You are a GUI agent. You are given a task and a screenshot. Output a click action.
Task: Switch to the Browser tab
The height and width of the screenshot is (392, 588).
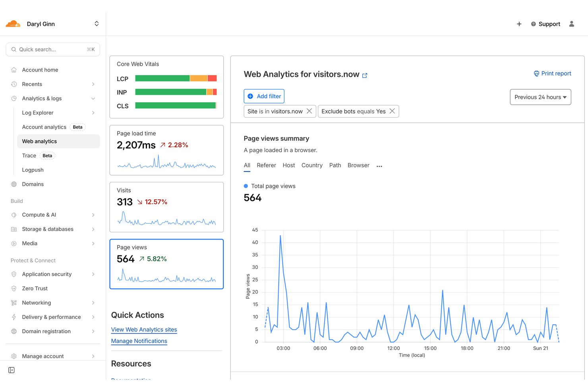(358, 166)
